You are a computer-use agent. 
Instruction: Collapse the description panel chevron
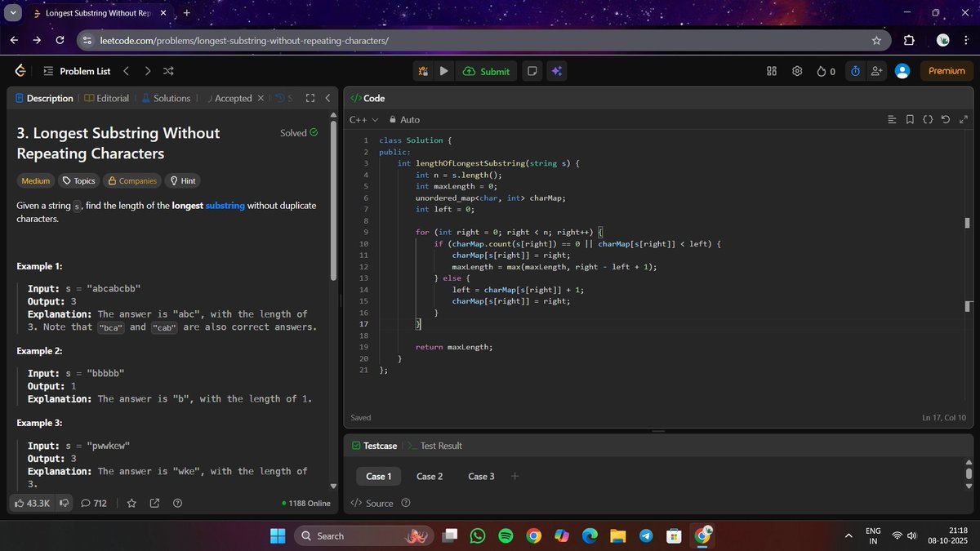tap(327, 98)
